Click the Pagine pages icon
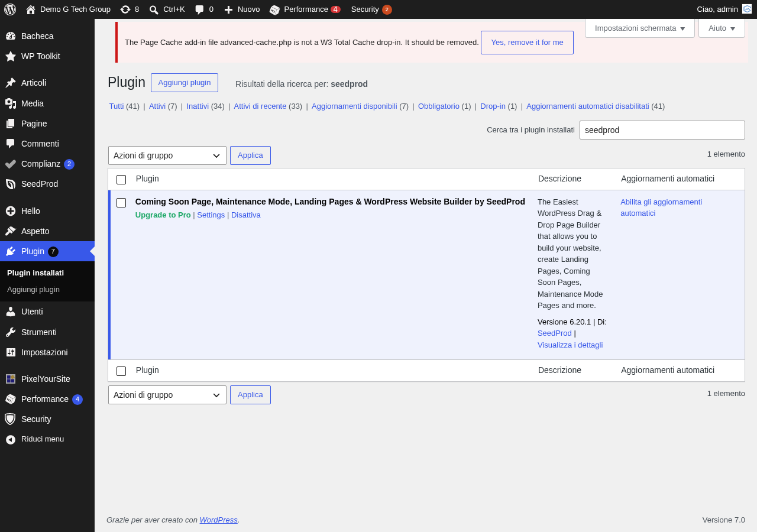The height and width of the screenshot is (532, 757). tap(11, 124)
